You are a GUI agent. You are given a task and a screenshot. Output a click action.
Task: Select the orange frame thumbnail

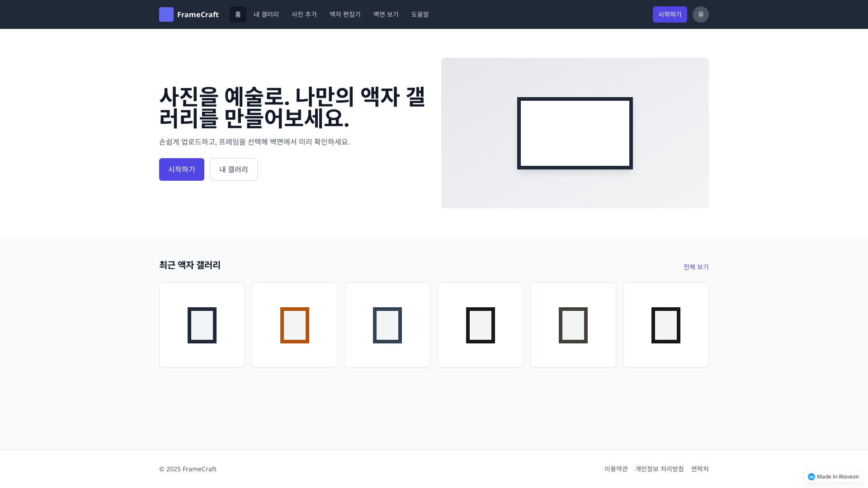click(x=294, y=325)
